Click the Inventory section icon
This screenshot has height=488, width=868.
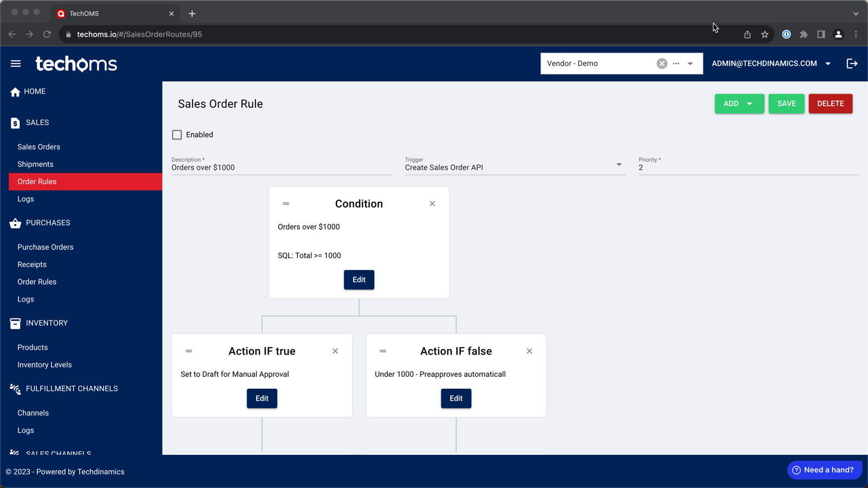(15, 323)
